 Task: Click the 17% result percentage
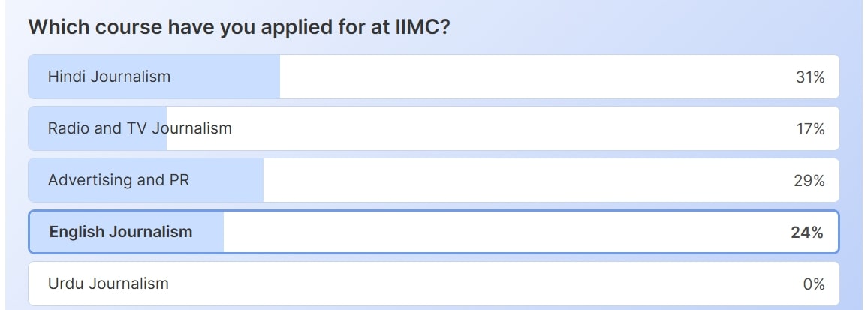[810, 129]
